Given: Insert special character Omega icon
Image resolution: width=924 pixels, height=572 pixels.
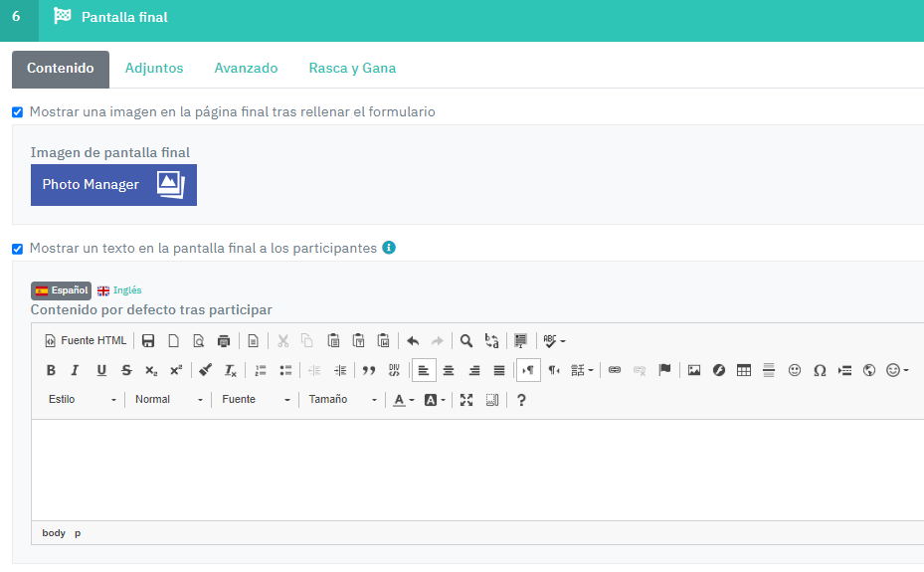Looking at the screenshot, I should coord(820,370).
